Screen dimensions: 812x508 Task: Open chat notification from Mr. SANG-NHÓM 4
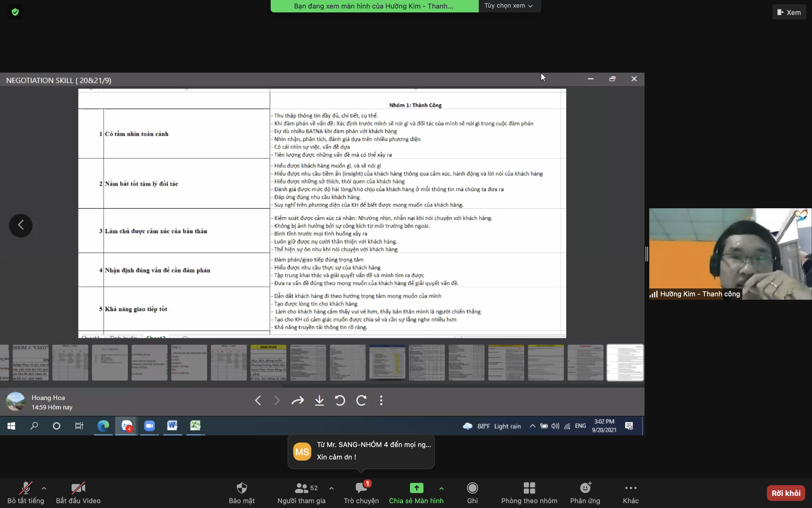pyautogui.click(x=361, y=451)
